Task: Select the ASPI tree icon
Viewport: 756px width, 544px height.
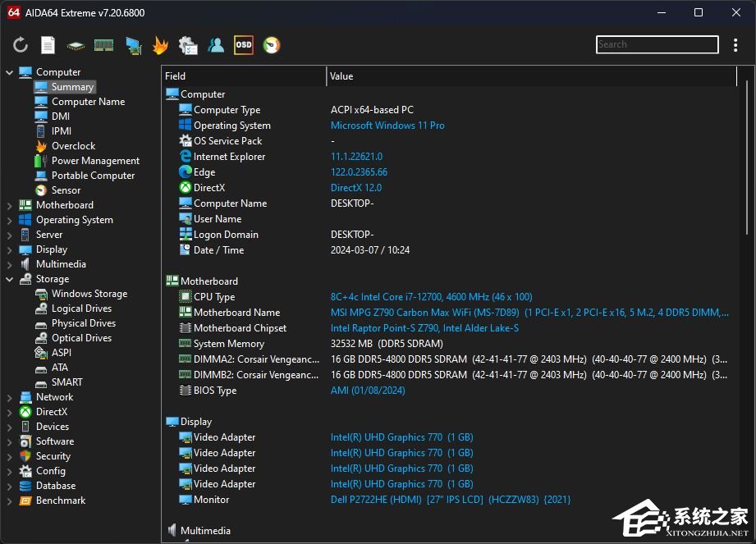Action: coord(41,353)
